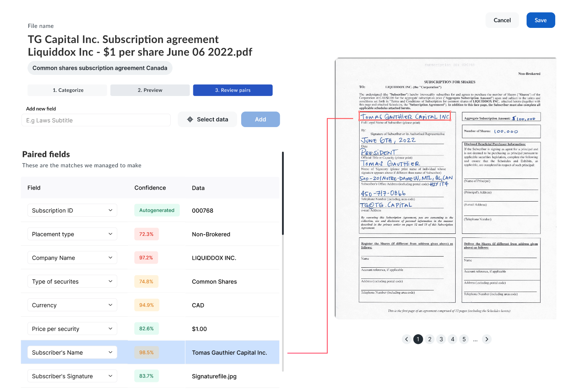Image resolution: width=574 pixels, height=392 pixels.
Task: Click the 83.7% confidence badge
Action: [146, 376]
